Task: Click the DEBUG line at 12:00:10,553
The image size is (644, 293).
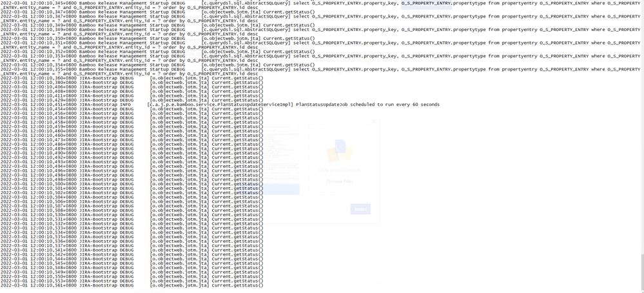Action: coord(132,281)
